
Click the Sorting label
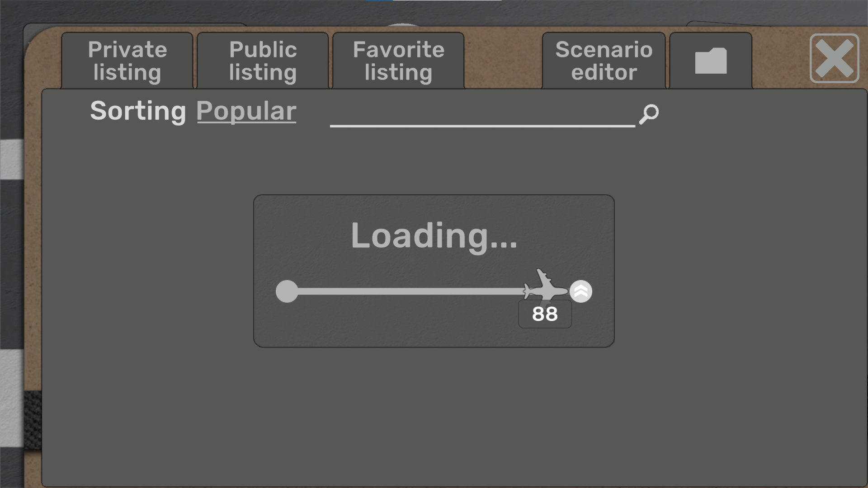click(x=138, y=111)
